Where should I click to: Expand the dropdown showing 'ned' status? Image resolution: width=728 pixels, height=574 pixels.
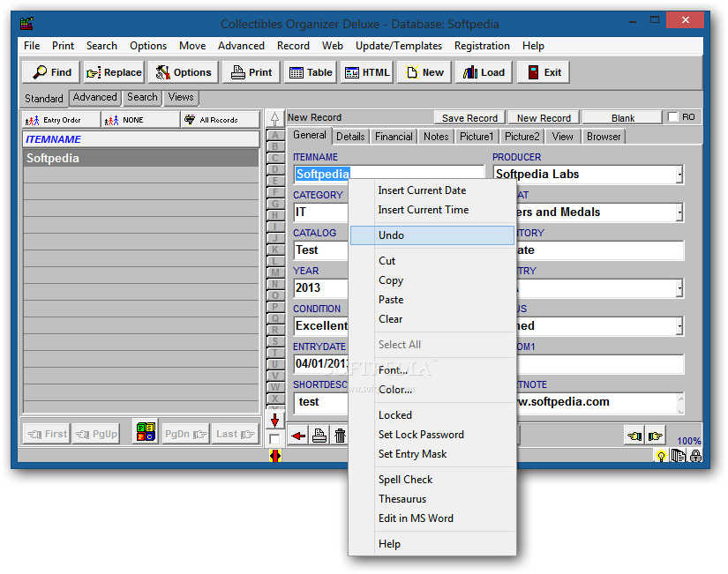[679, 326]
